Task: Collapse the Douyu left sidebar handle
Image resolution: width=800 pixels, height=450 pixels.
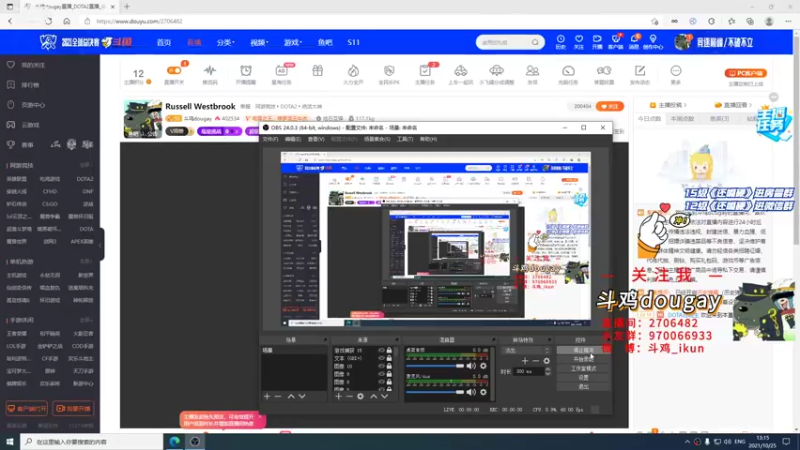Action: 101,244
